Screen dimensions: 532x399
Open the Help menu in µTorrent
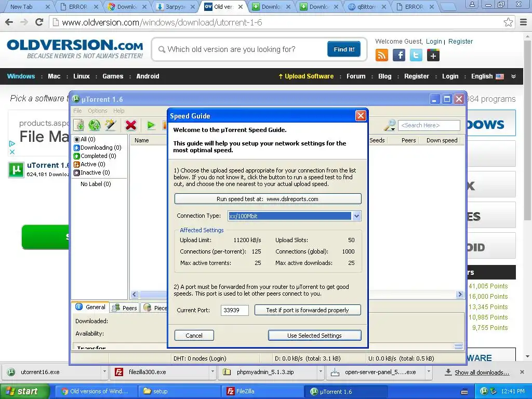(119, 111)
